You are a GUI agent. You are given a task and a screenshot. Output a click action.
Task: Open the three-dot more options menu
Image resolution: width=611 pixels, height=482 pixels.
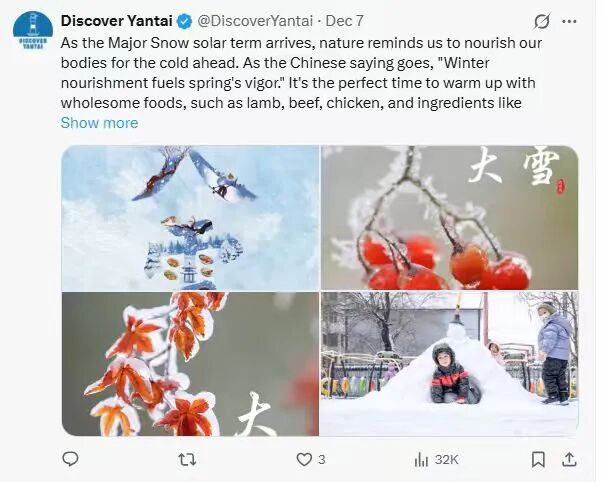[x=570, y=21]
